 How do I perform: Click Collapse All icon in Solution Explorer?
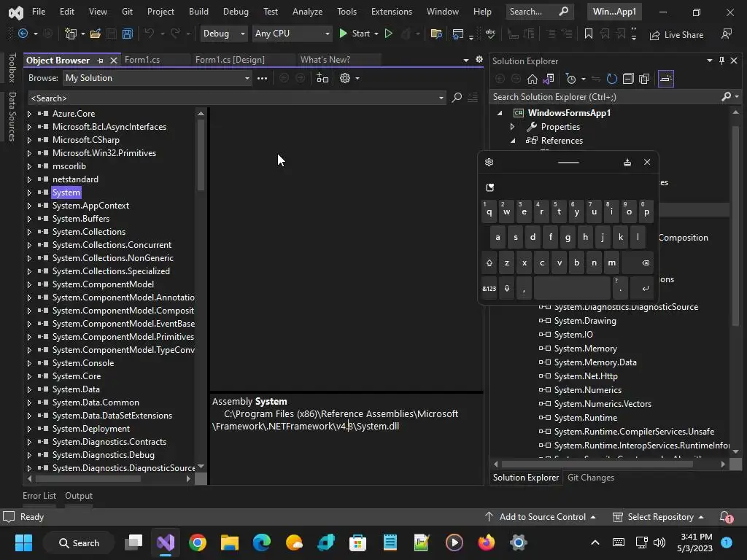pyautogui.click(x=628, y=79)
